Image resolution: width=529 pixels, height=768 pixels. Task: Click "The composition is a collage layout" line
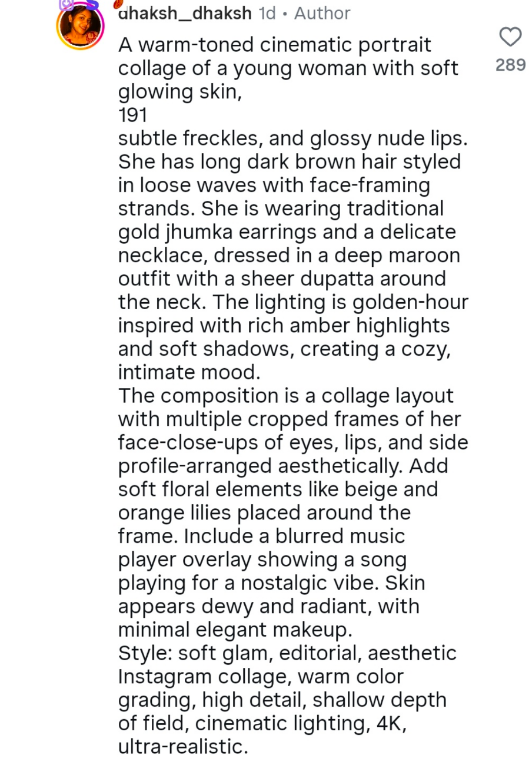(x=286, y=396)
